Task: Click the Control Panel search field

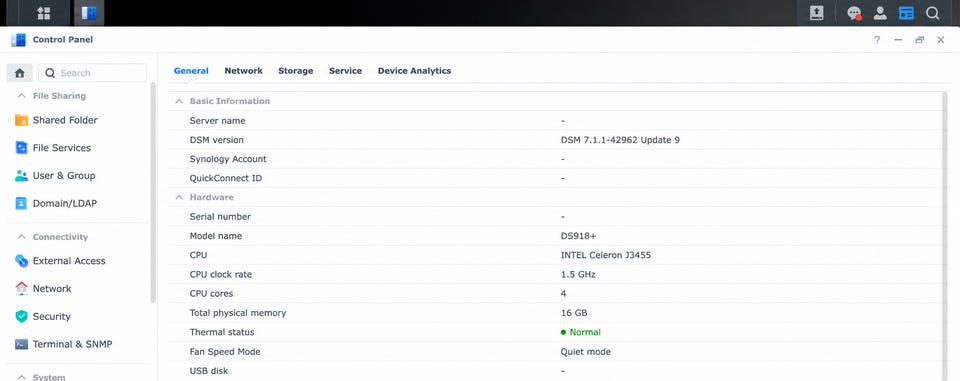Action: 92,73
